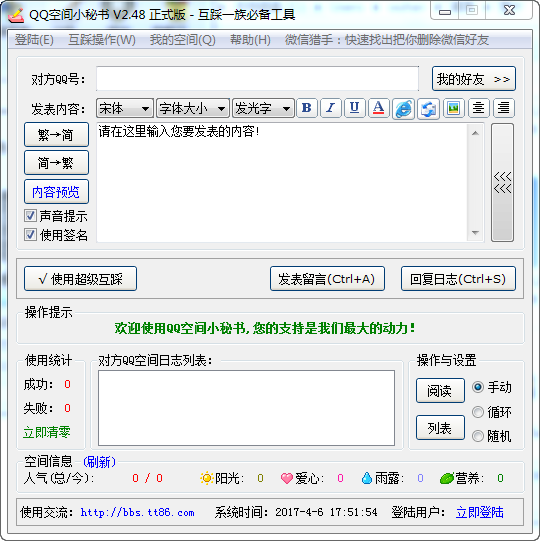Open the 互踩操作(W) menu
This screenshot has height=541, width=540.
pyautogui.click(x=102, y=40)
